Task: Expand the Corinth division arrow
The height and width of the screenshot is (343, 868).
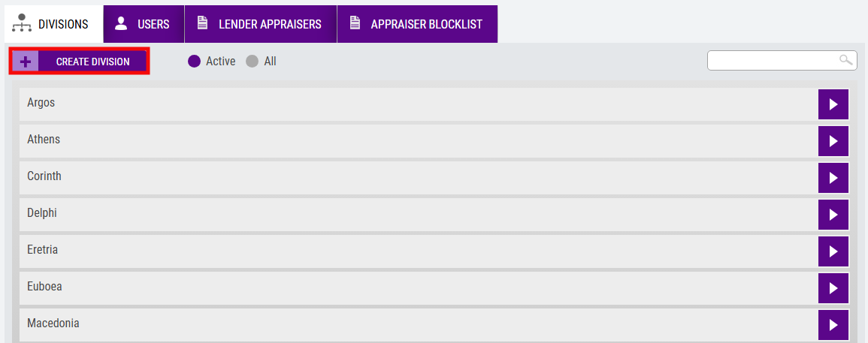Action: click(833, 178)
